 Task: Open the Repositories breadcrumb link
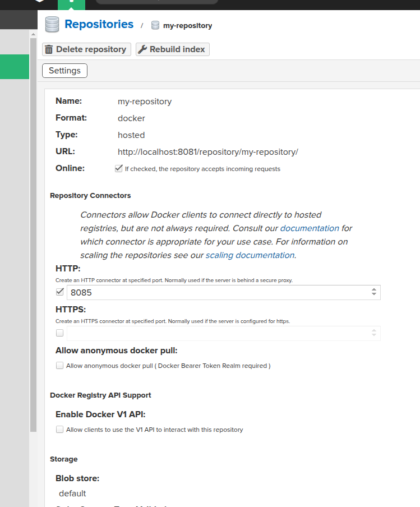pos(99,24)
